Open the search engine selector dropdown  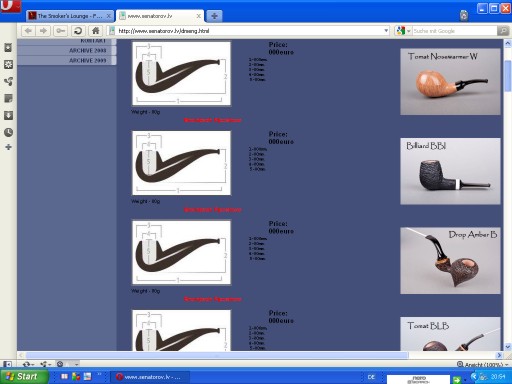(403, 31)
